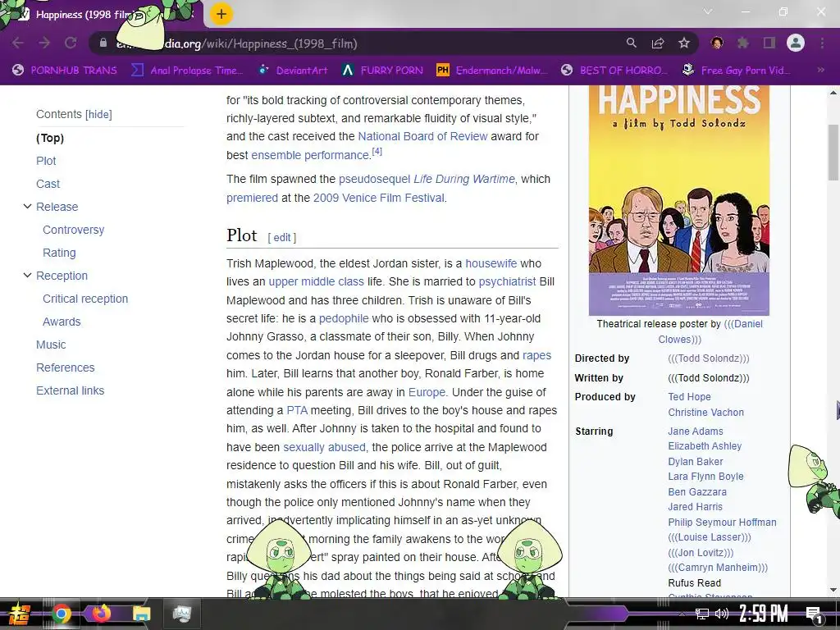Open Critical reception in the contents

pos(85,299)
